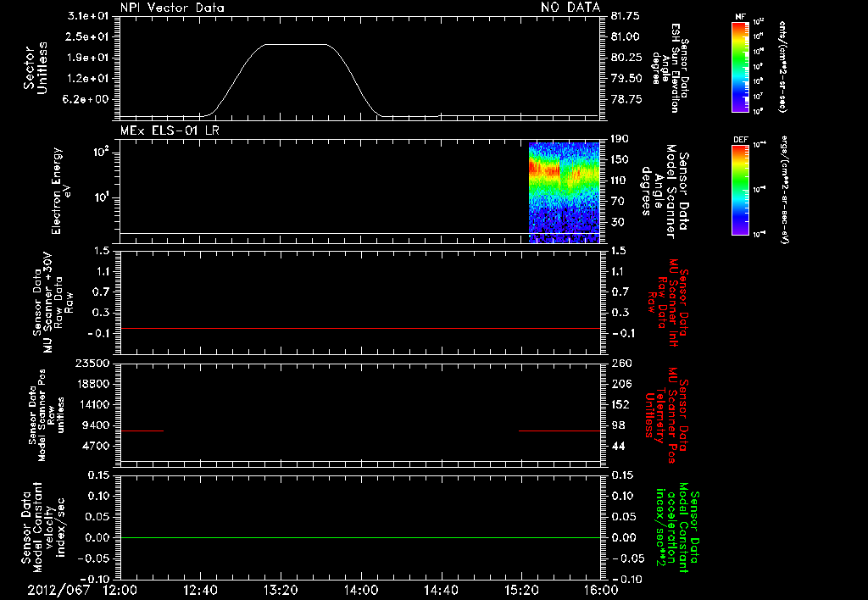
Task: Click the 'Electron Energy eV' axis title
Action: tap(61, 191)
